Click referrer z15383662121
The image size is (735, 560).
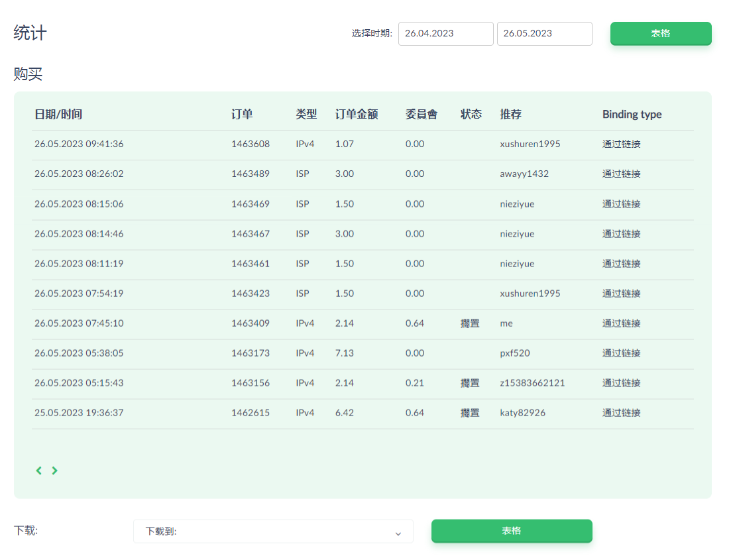[x=532, y=383]
